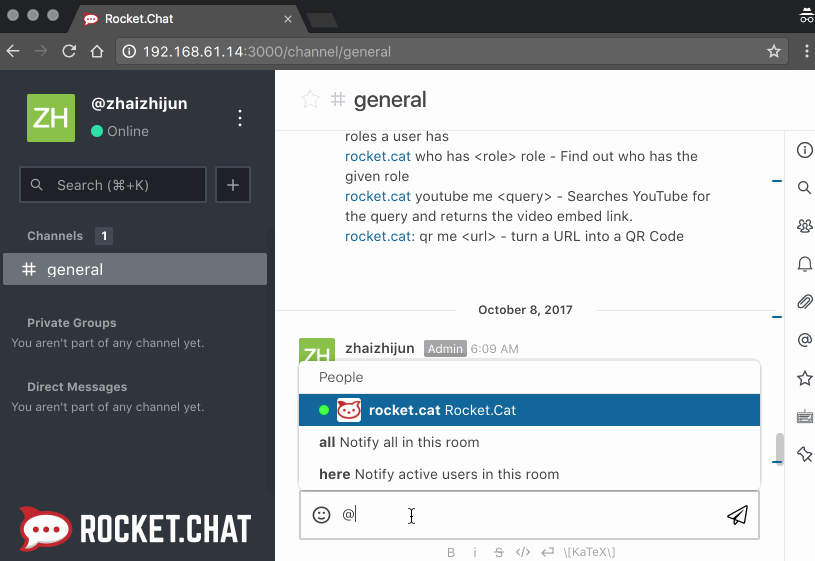
Task: Open attached files paperclip icon
Action: (805, 302)
